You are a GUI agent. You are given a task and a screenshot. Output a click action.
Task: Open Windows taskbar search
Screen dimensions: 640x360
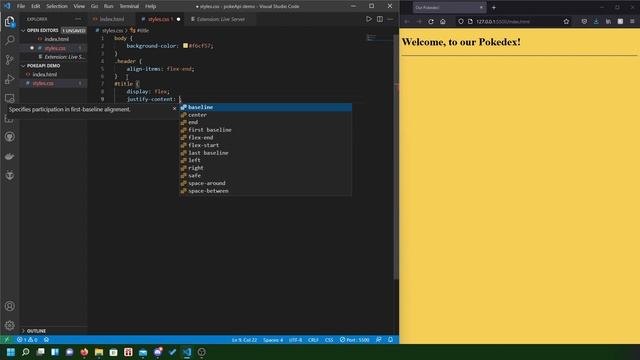[25, 352]
